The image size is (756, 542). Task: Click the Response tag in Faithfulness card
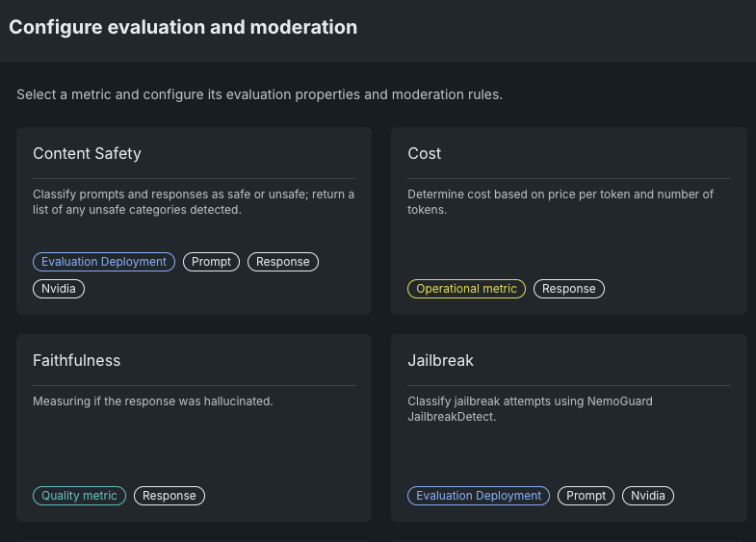(169, 496)
